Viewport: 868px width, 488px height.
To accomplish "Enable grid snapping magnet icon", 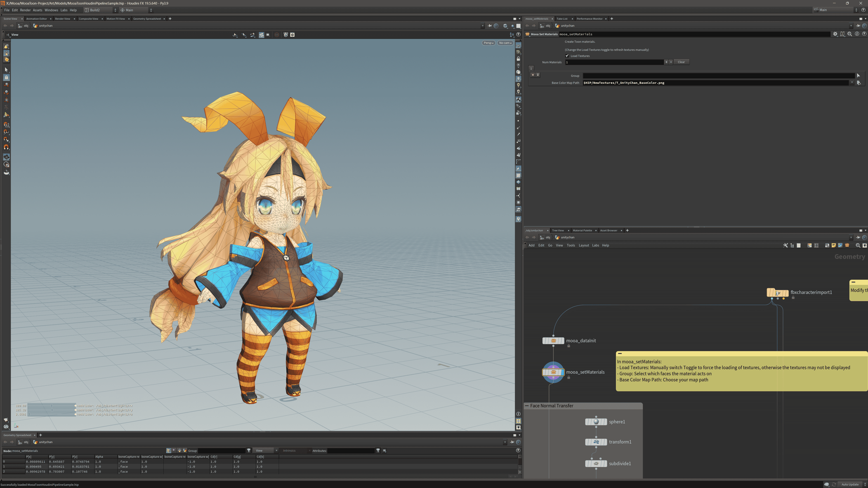I will point(6,125).
